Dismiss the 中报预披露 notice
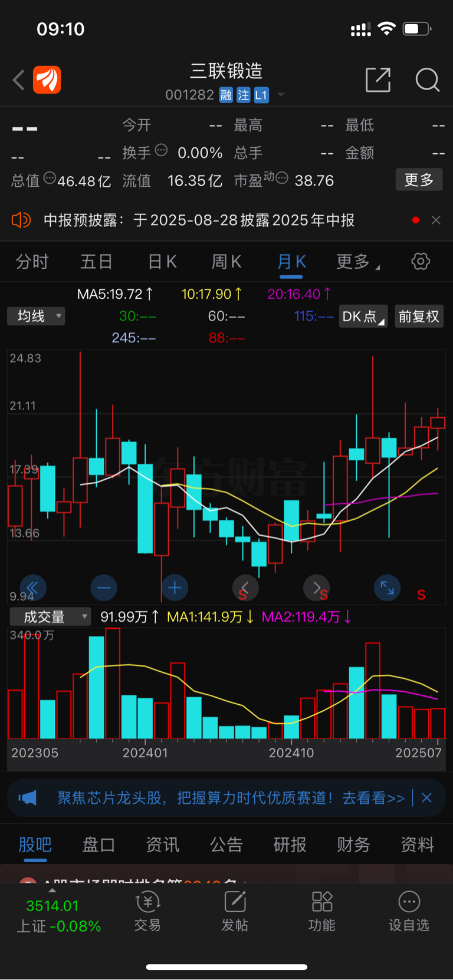 436,220
